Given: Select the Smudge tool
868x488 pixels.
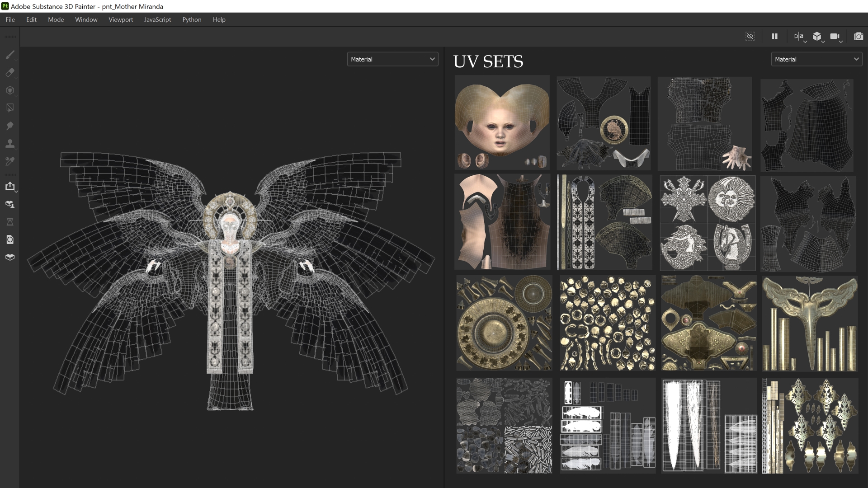Looking at the screenshot, I should (x=9, y=126).
